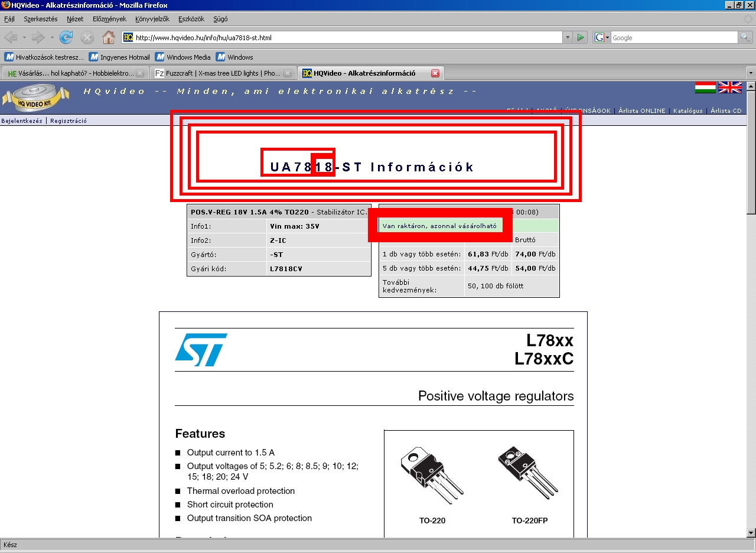The width and height of the screenshot is (756, 553).
Task: Open the Windows Media bookmark
Action: [x=183, y=57]
